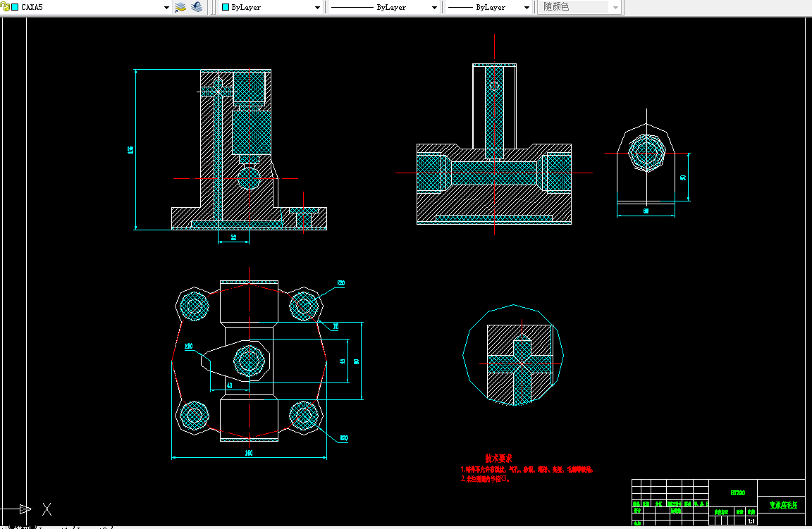
Task: Select the large green part name in title block
Action: (x=783, y=504)
